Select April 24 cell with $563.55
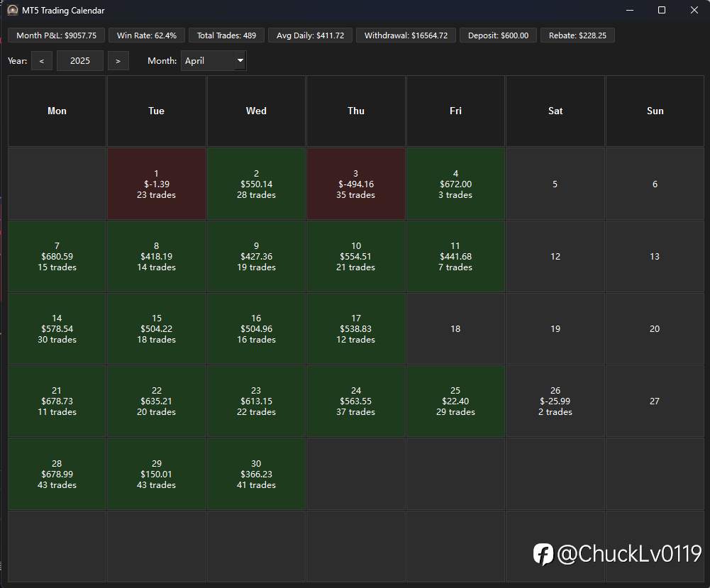The width and height of the screenshot is (710, 588). [x=356, y=401]
